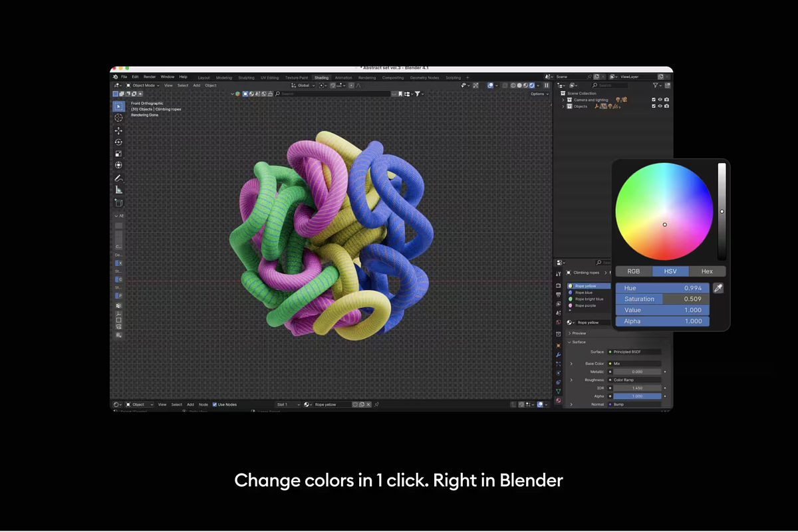Switch to the Modeling workspace tab
Image resolution: width=798 pixels, height=532 pixels.
224,78
